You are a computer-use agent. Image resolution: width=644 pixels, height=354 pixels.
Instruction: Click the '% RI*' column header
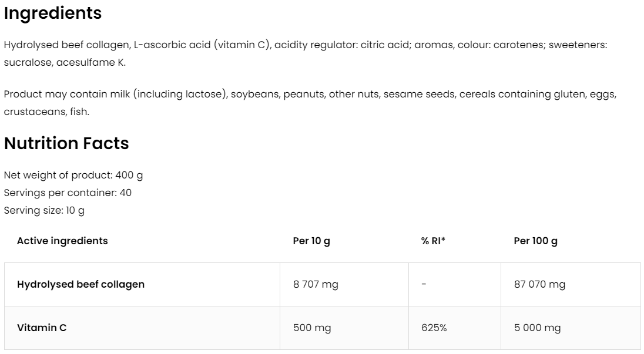pos(433,241)
